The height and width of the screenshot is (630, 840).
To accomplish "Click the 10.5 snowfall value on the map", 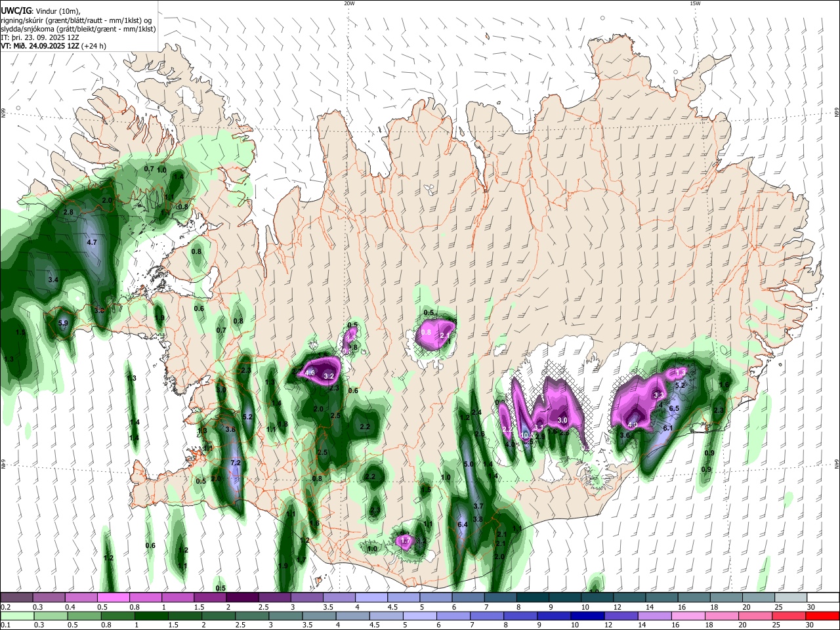I will coord(526,435).
